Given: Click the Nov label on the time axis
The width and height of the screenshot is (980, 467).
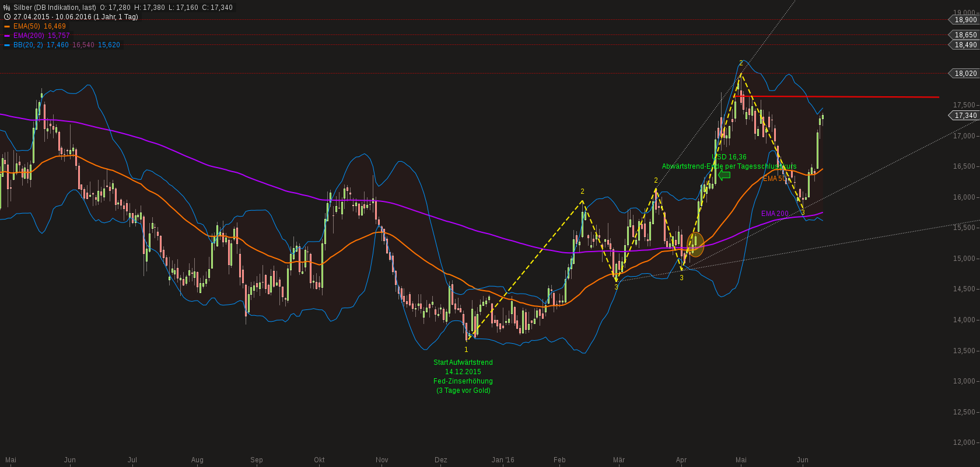Looking at the screenshot, I should coord(382,460).
